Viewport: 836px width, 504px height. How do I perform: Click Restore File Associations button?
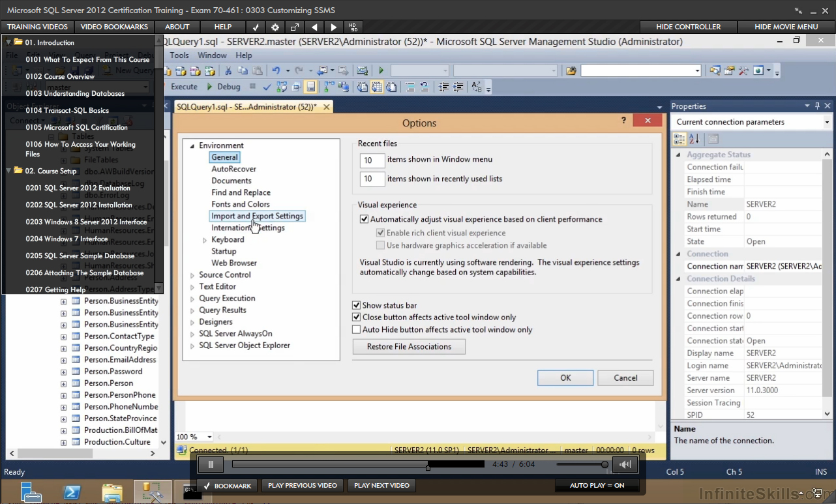409,347
